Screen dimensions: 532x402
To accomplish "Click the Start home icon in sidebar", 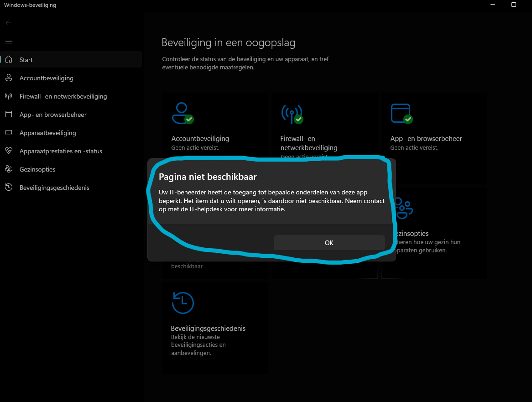I will [x=9, y=59].
